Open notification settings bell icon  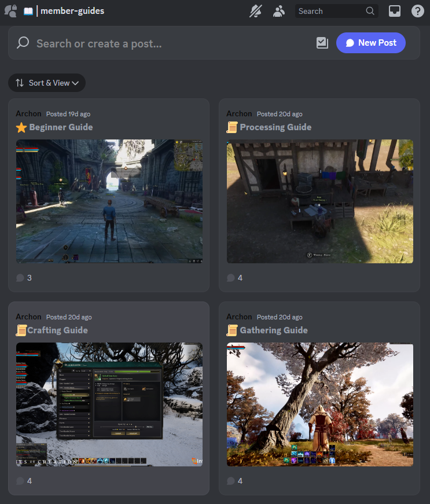256,11
